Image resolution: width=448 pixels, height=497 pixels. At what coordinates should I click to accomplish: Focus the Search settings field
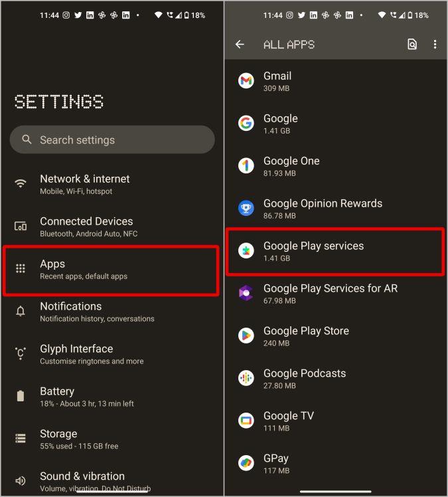coord(112,140)
